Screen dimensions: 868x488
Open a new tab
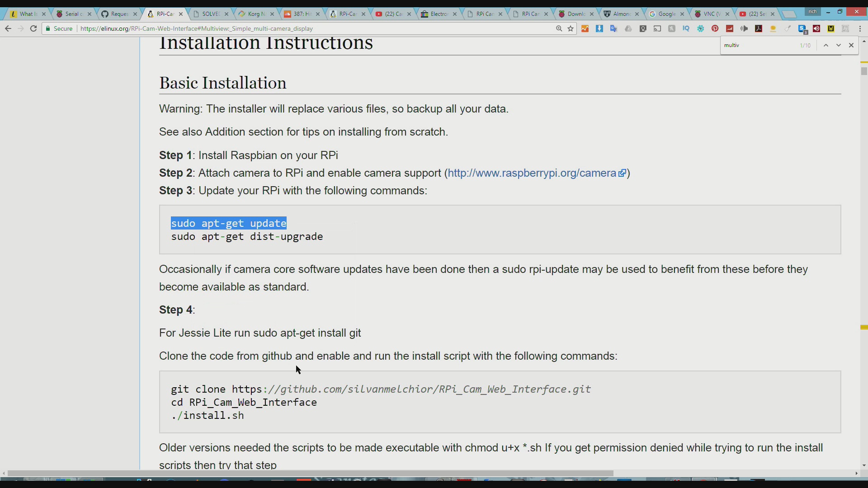(x=789, y=14)
